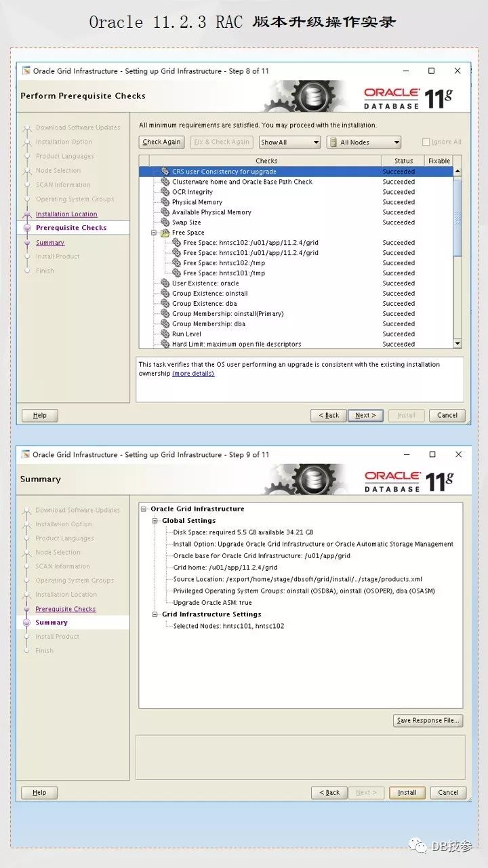
Task: Click Cancel in Step 9 window
Action: 448,792
